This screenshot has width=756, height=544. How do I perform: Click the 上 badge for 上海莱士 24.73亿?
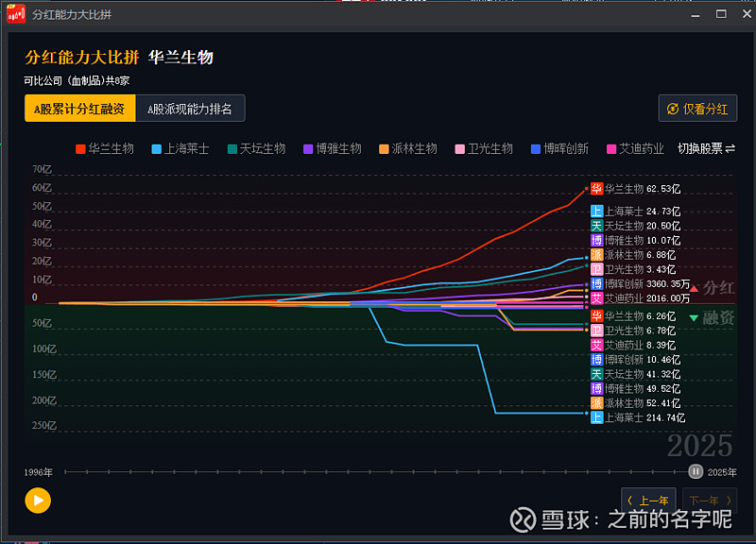(x=597, y=211)
